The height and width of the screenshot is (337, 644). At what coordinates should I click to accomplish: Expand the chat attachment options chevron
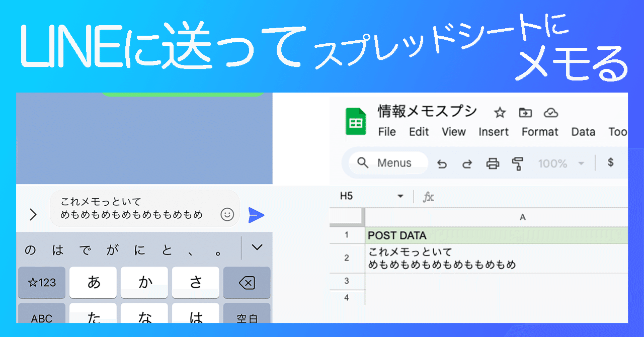tap(33, 215)
